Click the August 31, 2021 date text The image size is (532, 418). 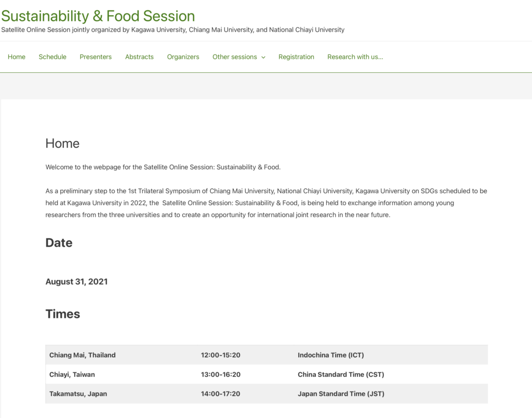point(76,281)
